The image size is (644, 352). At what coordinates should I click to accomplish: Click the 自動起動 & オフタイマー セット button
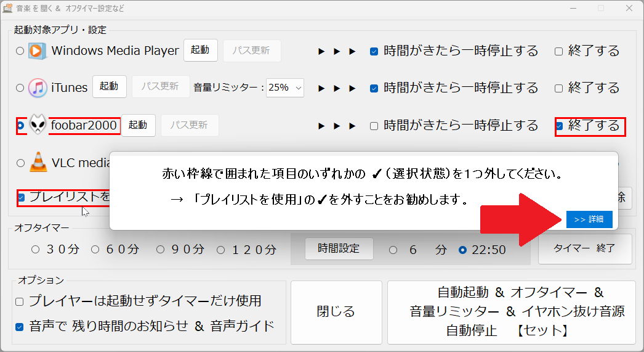tap(512, 312)
